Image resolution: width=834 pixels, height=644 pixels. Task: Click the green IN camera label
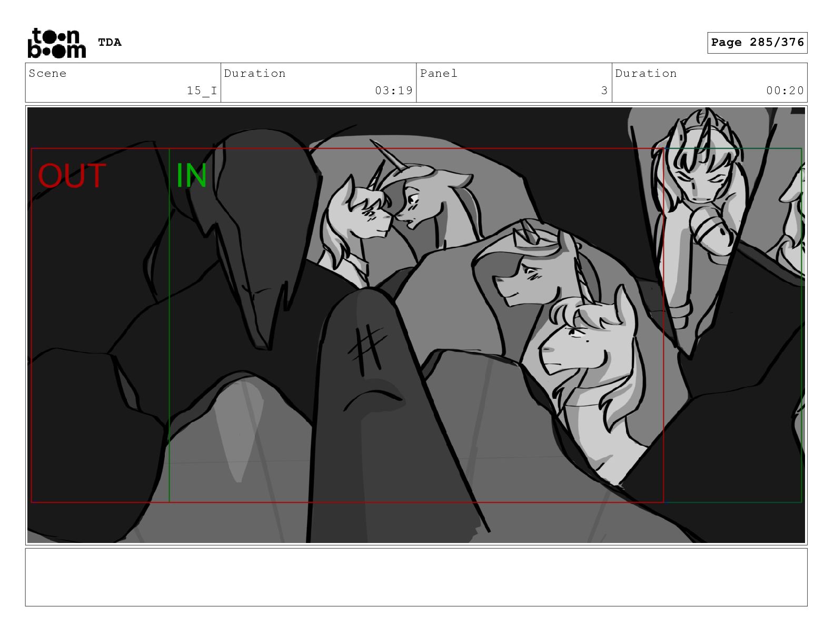[191, 175]
